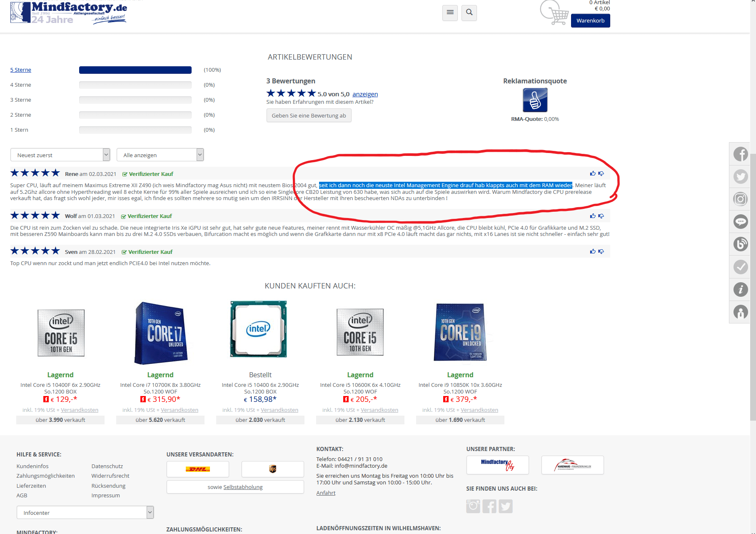Open Intel Core i5 10600K product image
This screenshot has width=756, height=534.
360,332
